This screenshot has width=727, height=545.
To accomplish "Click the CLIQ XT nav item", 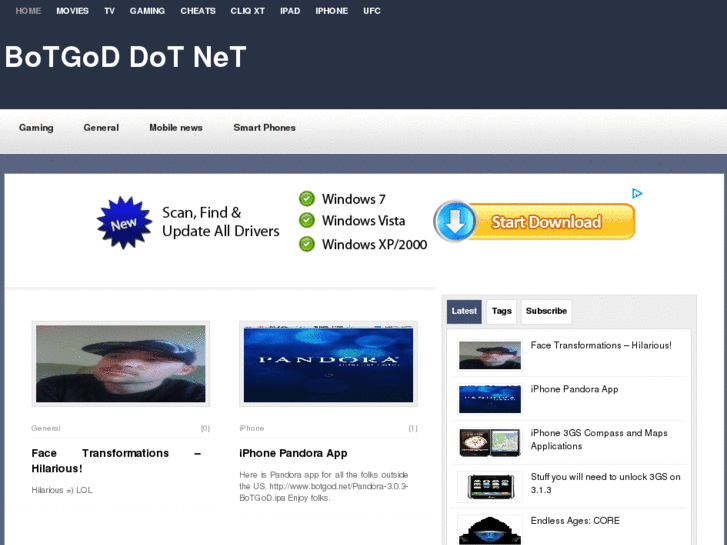I will point(248,11).
